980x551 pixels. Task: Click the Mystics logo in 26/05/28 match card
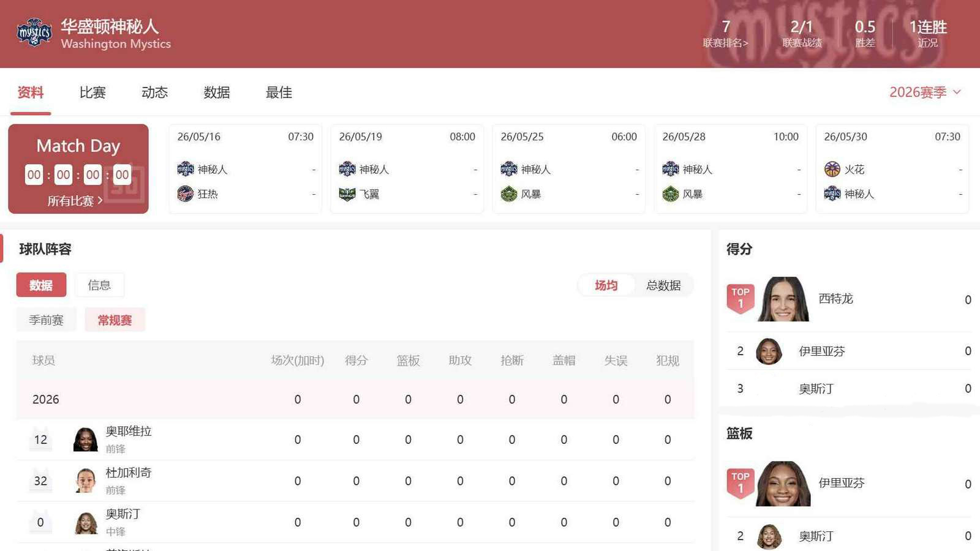click(x=671, y=169)
